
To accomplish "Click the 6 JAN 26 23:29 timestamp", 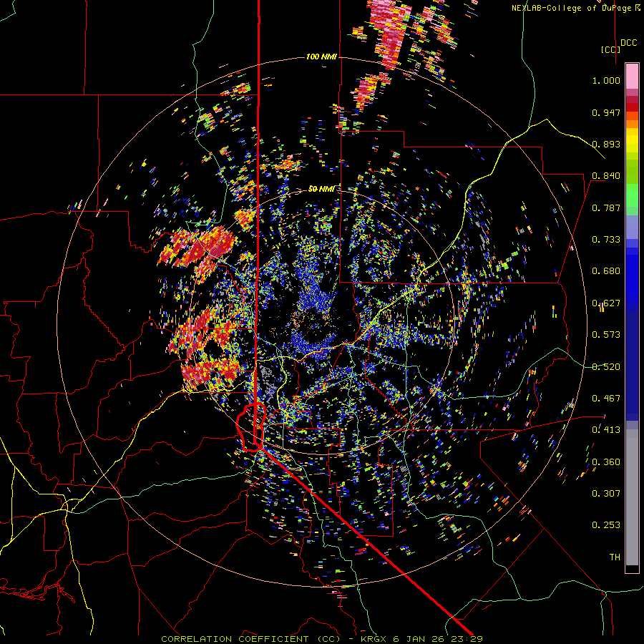I will [x=438, y=639].
